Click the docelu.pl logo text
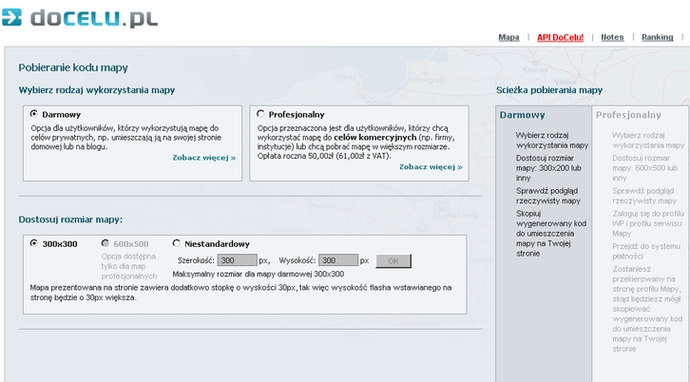 pos(94,18)
